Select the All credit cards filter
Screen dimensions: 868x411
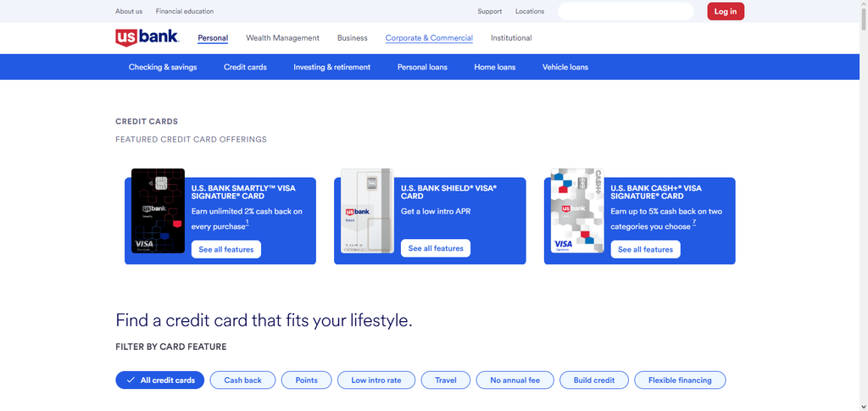click(x=160, y=380)
